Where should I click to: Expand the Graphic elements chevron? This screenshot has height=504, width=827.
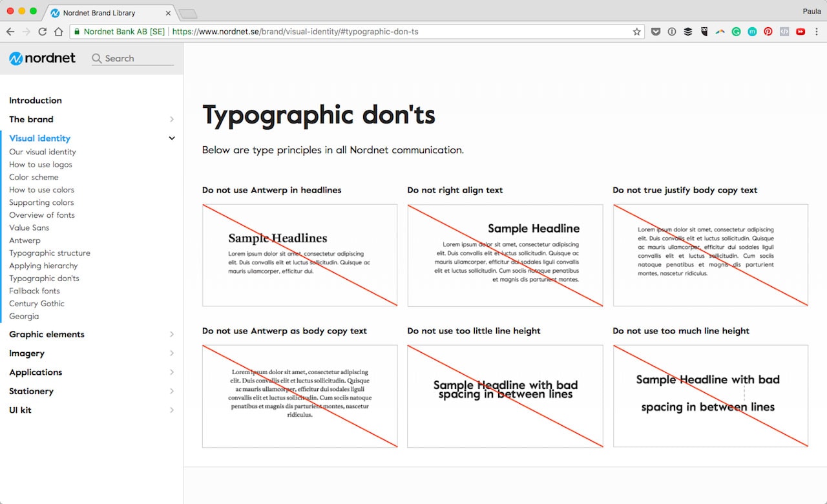pyautogui.click(x=172, y=335)
